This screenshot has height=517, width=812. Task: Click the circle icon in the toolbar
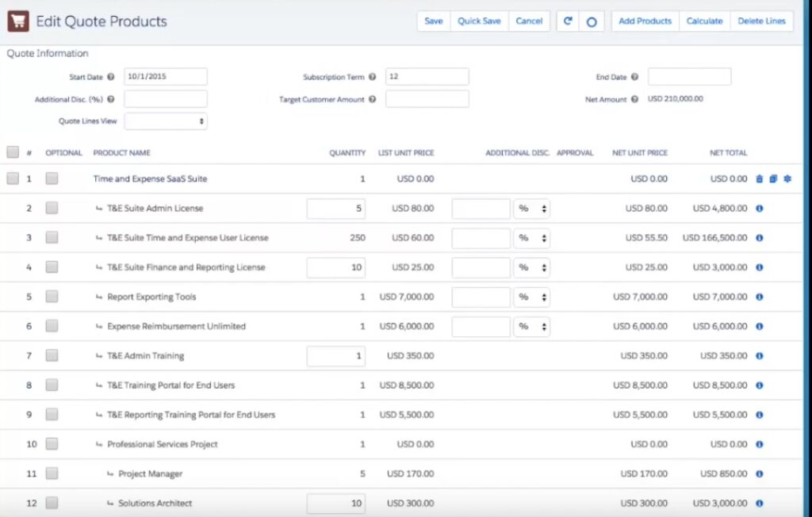pyautogui.click(x=592, y=21)
